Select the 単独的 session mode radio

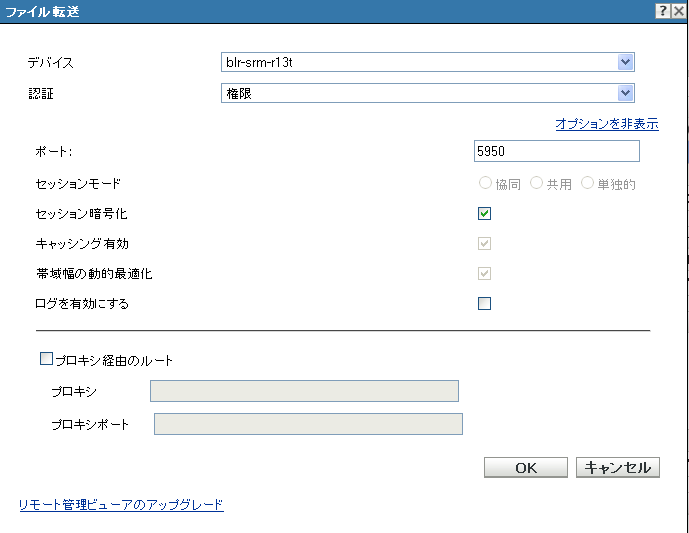point(587,183)
